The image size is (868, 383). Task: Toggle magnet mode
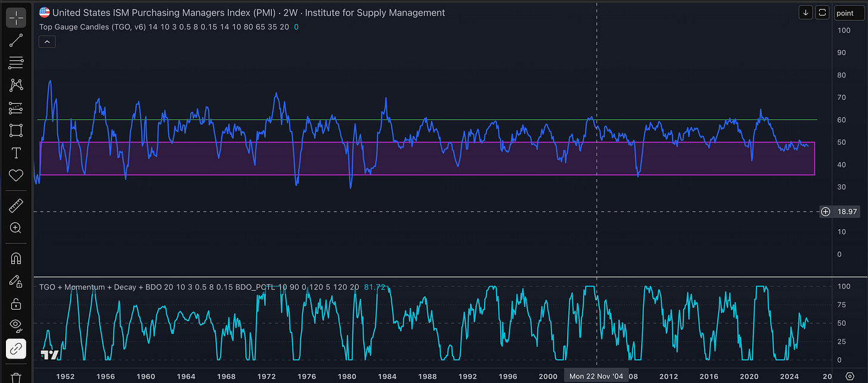tap(16, 258)
